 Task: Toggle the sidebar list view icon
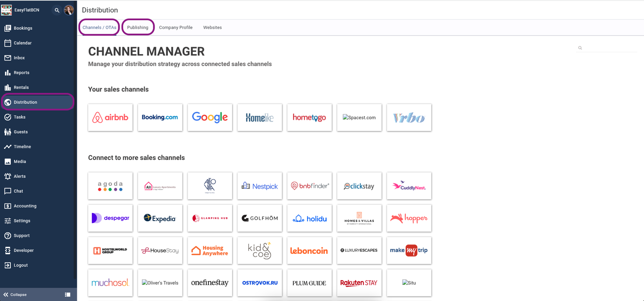(68, 295)
